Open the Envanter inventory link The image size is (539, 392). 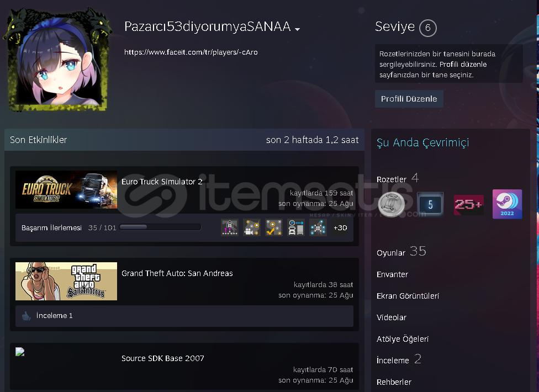coord(392,274)
